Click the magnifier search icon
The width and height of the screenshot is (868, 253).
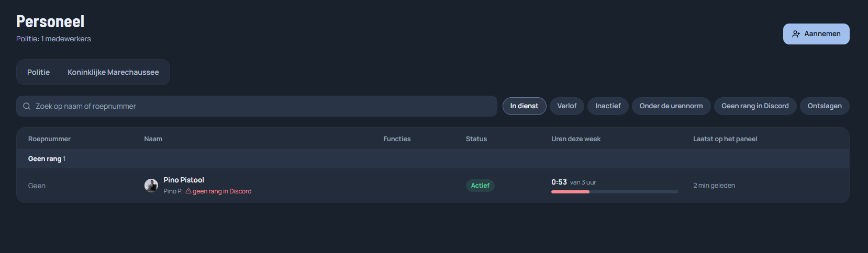[27, 106]
